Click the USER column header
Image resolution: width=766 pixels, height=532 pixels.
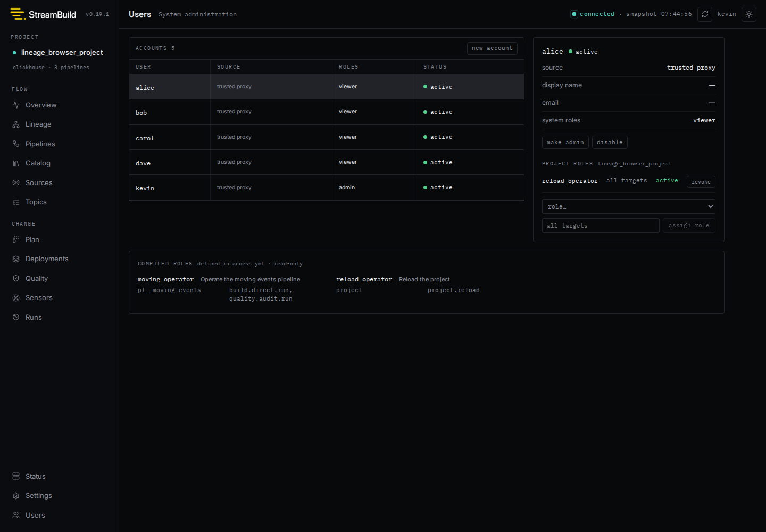[143, 67]
